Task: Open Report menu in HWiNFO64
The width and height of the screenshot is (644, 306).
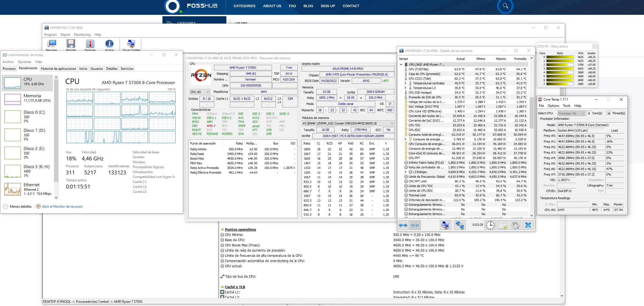Action: [65, 35]
